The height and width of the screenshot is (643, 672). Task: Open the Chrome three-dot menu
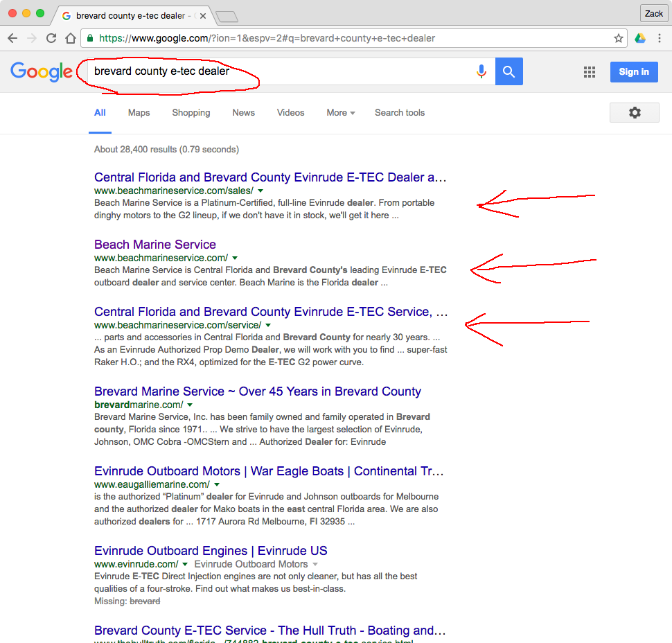(660, 38)
